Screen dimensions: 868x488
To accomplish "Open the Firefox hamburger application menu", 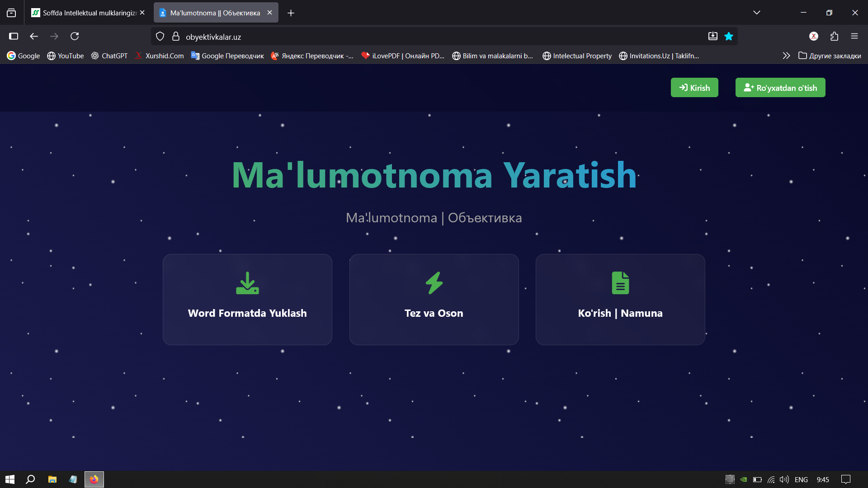I will (854, 36).
